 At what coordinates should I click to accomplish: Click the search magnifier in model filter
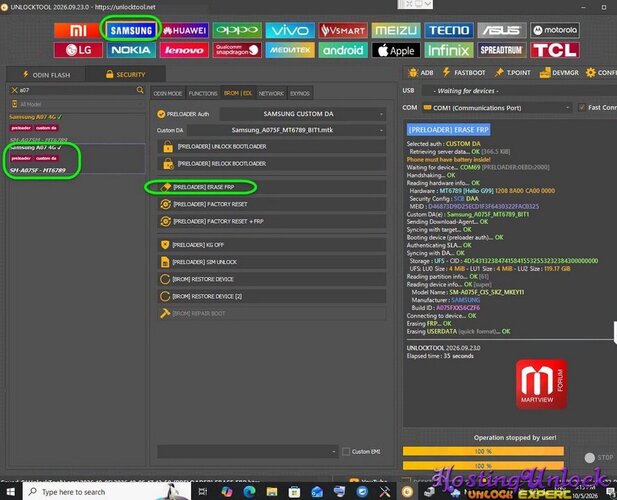point(140,90)
